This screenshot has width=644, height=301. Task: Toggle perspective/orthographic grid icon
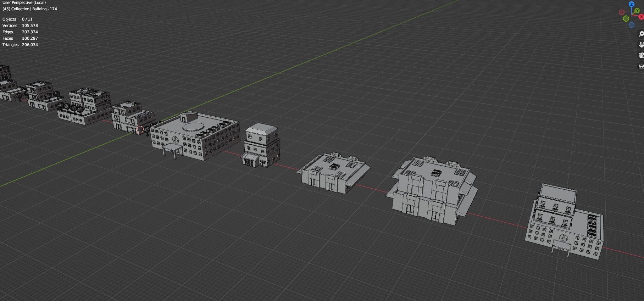[641, 66]
